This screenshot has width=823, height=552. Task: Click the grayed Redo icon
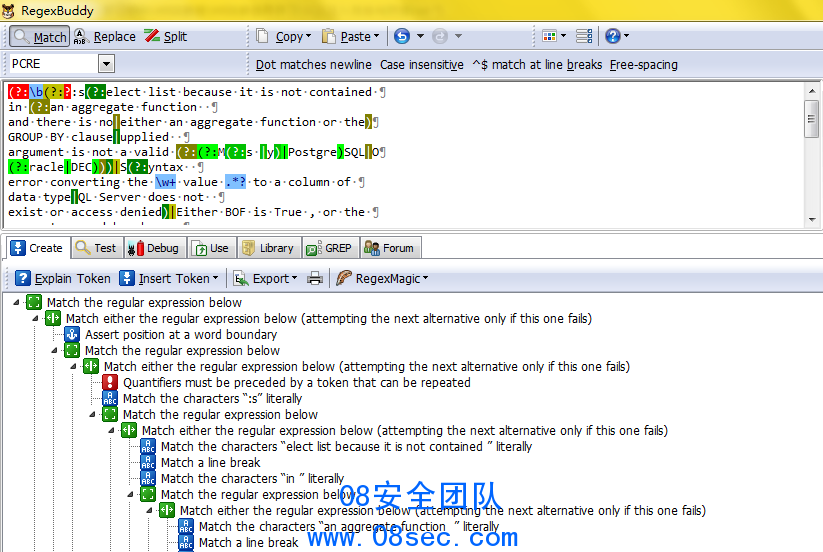coord(440,36)
